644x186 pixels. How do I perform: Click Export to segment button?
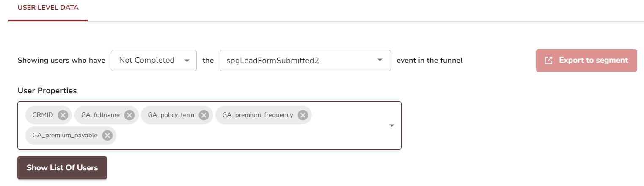[586, 60]
